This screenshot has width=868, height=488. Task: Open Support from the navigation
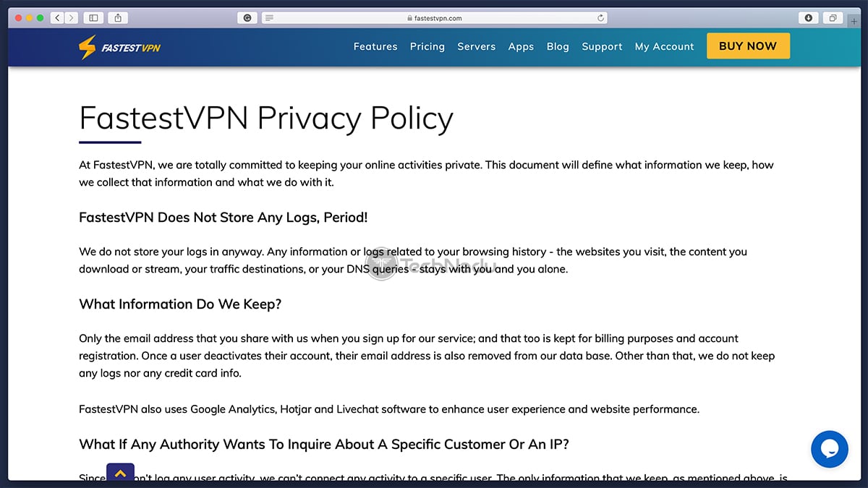602,46
